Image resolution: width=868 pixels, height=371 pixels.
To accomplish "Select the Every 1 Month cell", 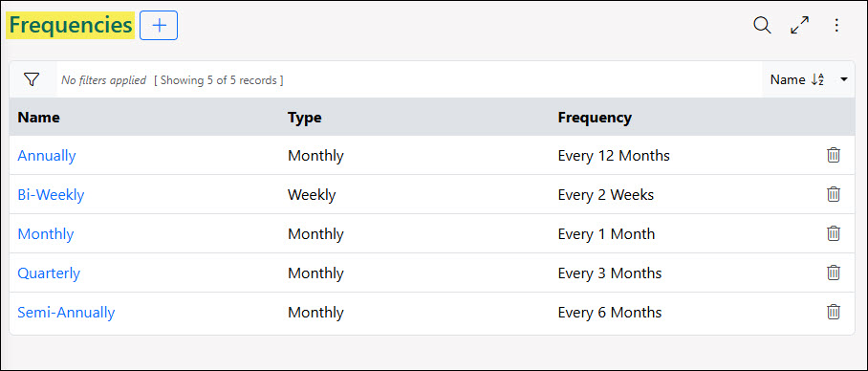I will tap(606, 234).
